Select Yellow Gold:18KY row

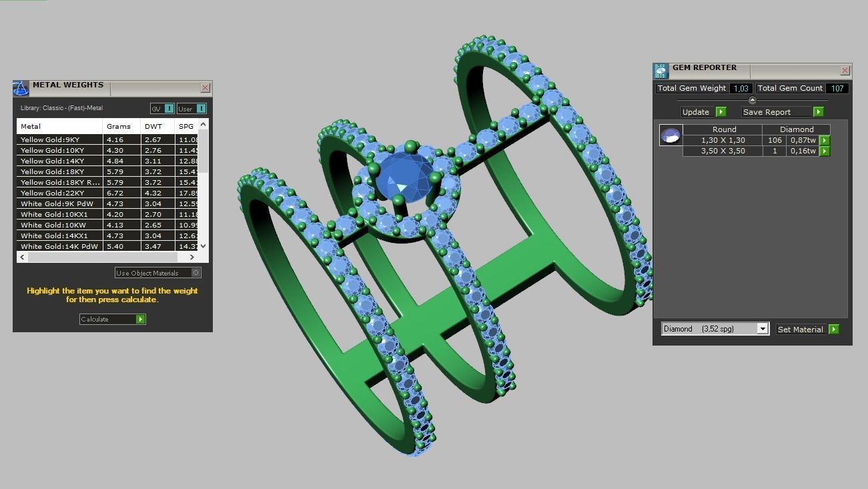coord(107,171)
